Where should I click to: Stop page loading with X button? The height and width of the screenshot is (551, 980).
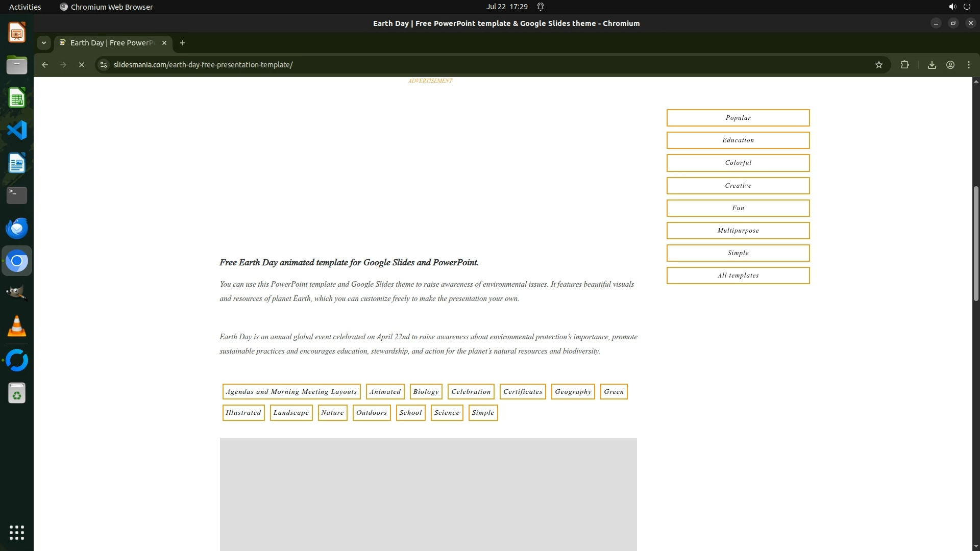coord(82,65)
